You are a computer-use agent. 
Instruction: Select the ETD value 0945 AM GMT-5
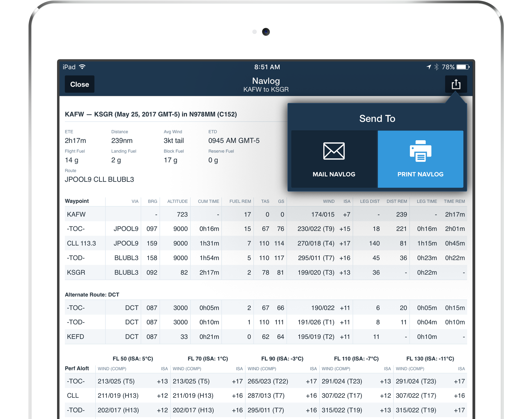coord(234,141)
